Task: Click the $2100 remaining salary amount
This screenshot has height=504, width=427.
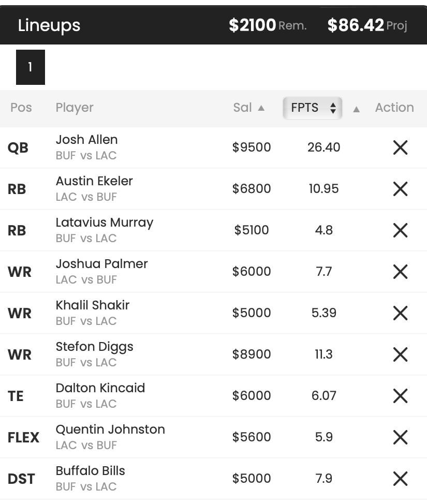Action: [253, 25]
